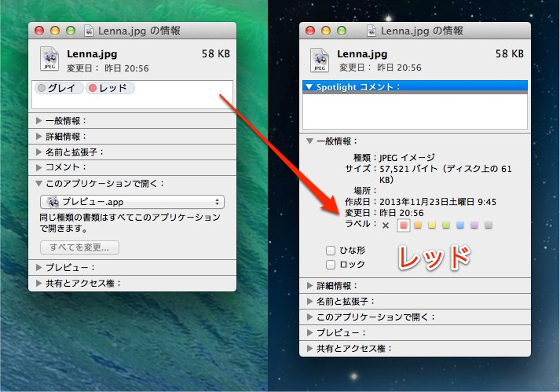Click title bar document icon in right window
The height and width of the screenshot is (392, 560).
click(x=371, y=31)
